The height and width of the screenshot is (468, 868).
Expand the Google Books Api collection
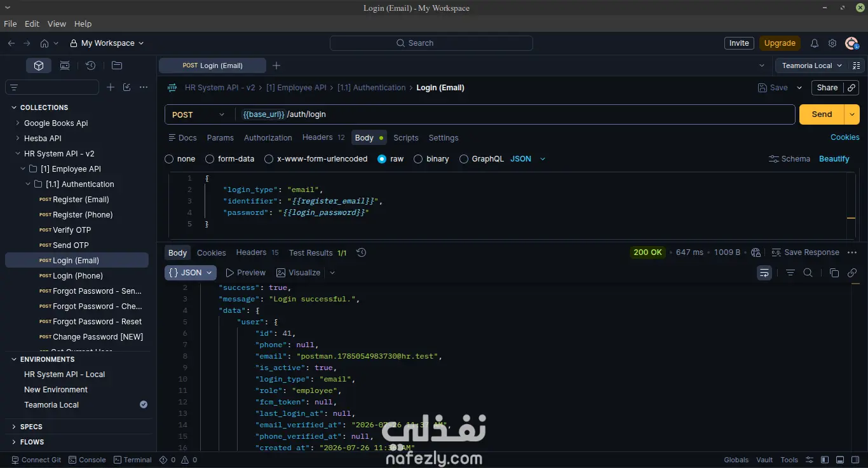point(17,123)
